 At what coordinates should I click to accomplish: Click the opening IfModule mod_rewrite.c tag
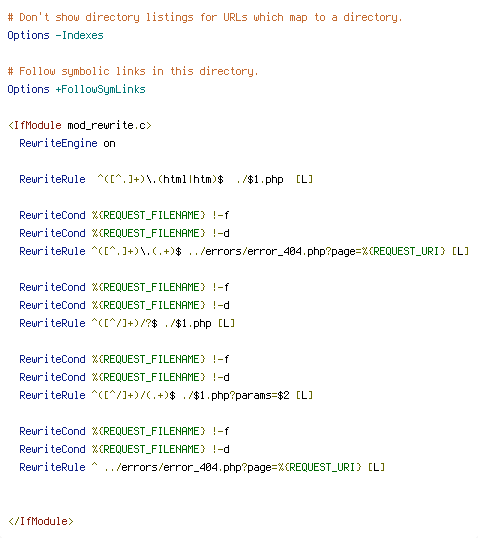80,125
